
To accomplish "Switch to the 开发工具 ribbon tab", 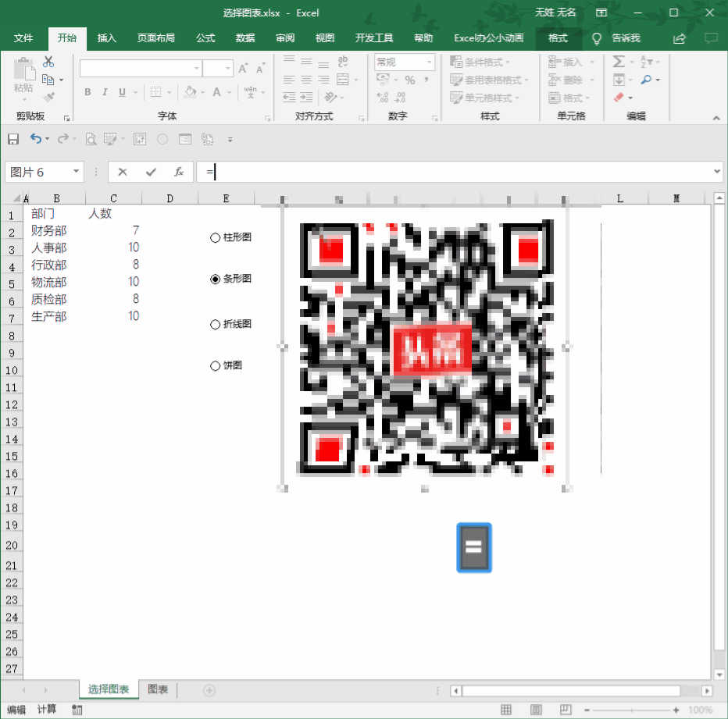I will click(x=374, y=38).
